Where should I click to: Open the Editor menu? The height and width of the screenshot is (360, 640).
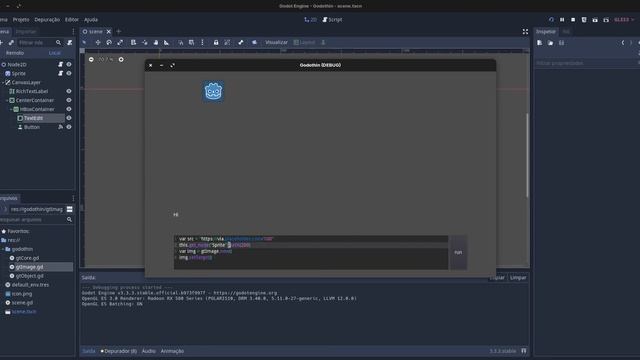click(x=72, y=20)
